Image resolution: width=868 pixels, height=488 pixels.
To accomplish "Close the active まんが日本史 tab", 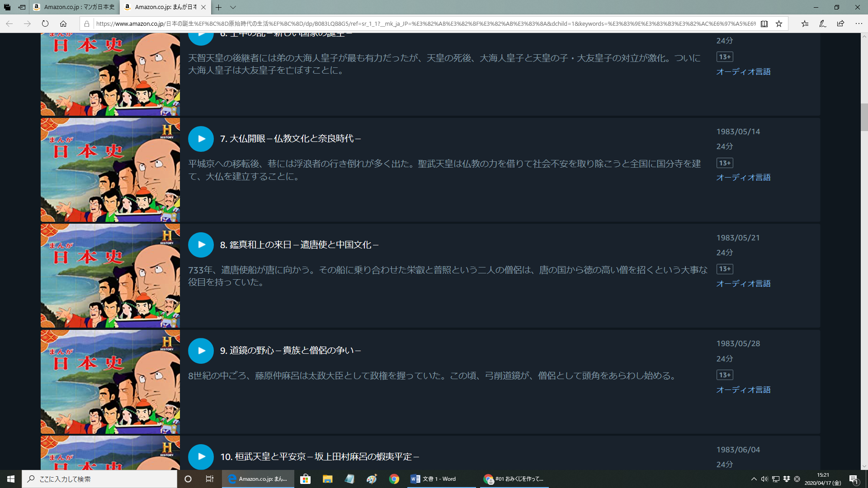I will click(x=203, y=7).
